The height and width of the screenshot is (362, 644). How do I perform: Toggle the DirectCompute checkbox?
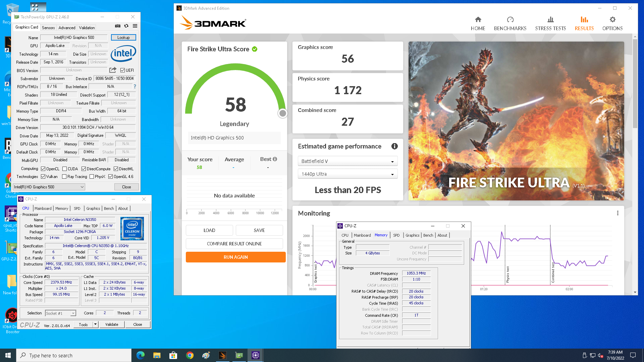click(x=84, y=169)
